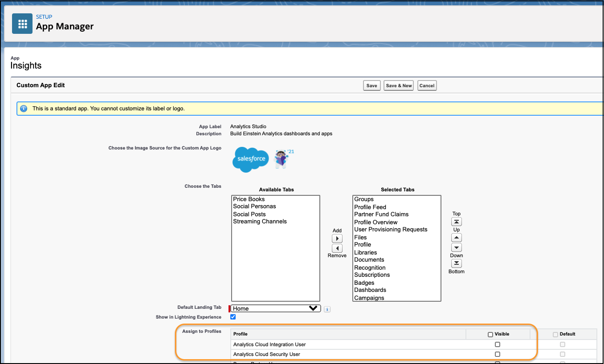Uncheck Show in Lightning Experience
The height and width of the screenshot is (364, 604).
click(x=233, y=317)
